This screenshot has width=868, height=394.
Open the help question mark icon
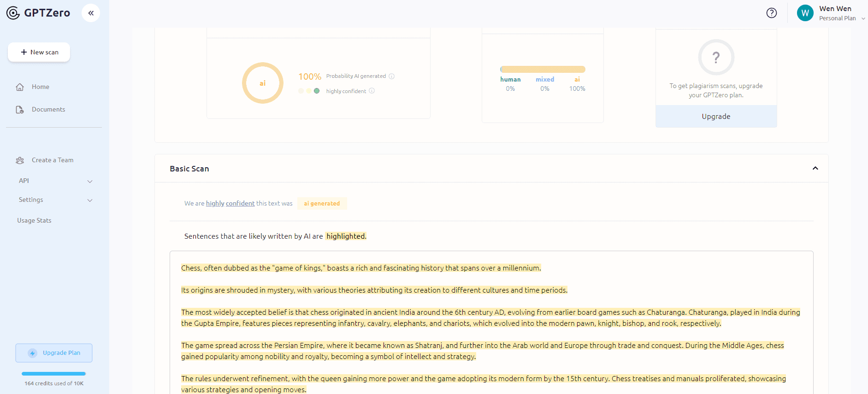click(771, 13)
